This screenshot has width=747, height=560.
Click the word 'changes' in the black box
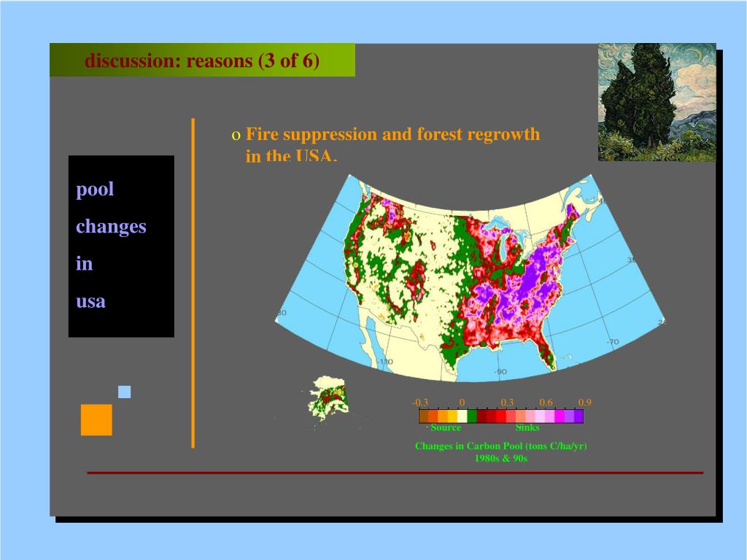[111, 227]
